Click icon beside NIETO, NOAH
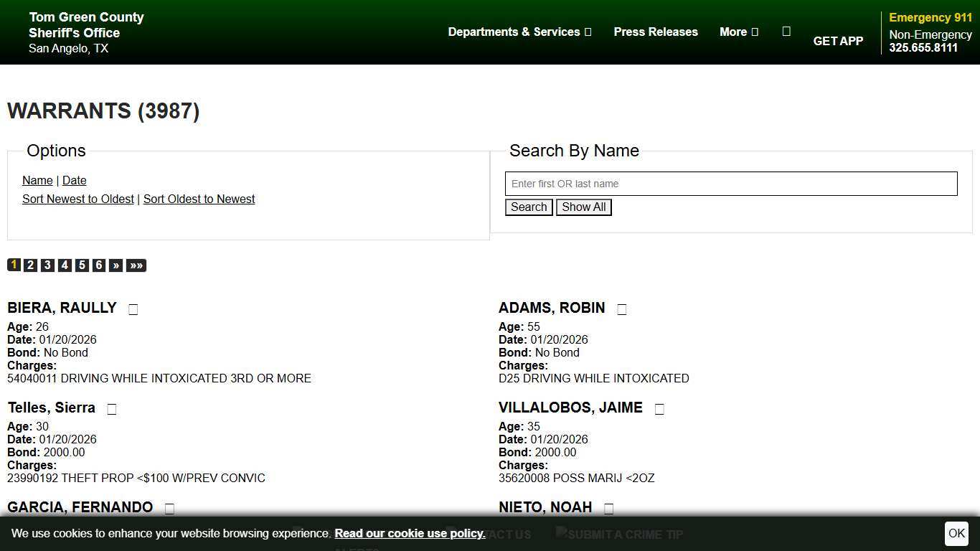 [x=608, y=509]
